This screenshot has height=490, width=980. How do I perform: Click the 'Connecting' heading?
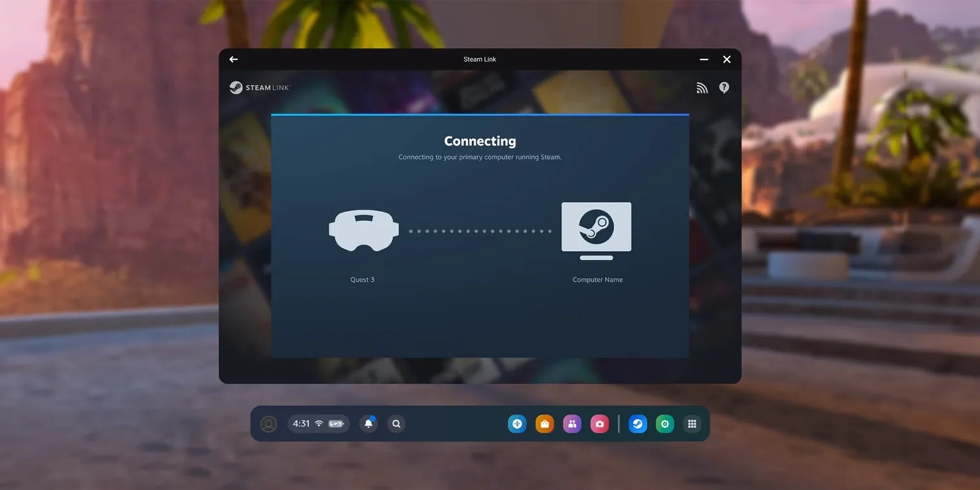pos(480,141)
